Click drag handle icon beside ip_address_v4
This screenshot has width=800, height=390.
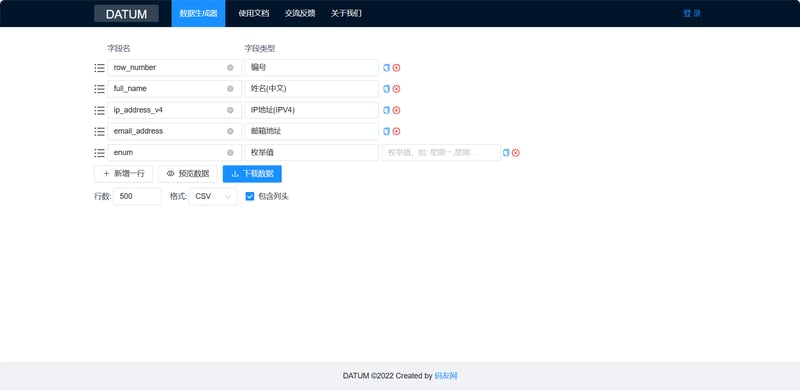pyautogui.click(x=99, y=110)
